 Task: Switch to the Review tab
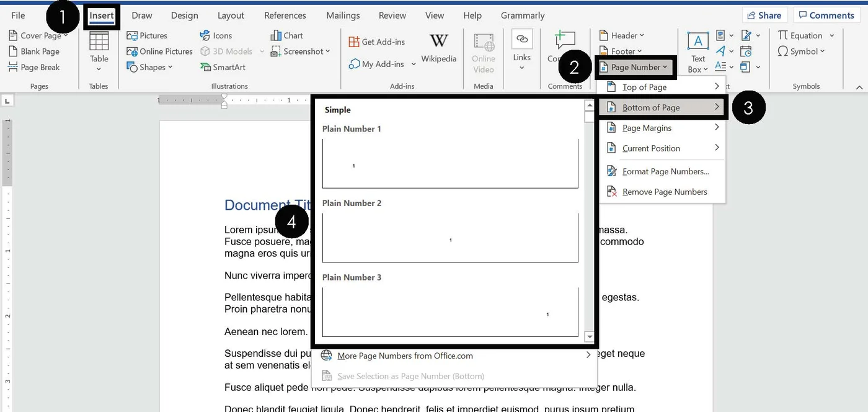tap(392, 16)
